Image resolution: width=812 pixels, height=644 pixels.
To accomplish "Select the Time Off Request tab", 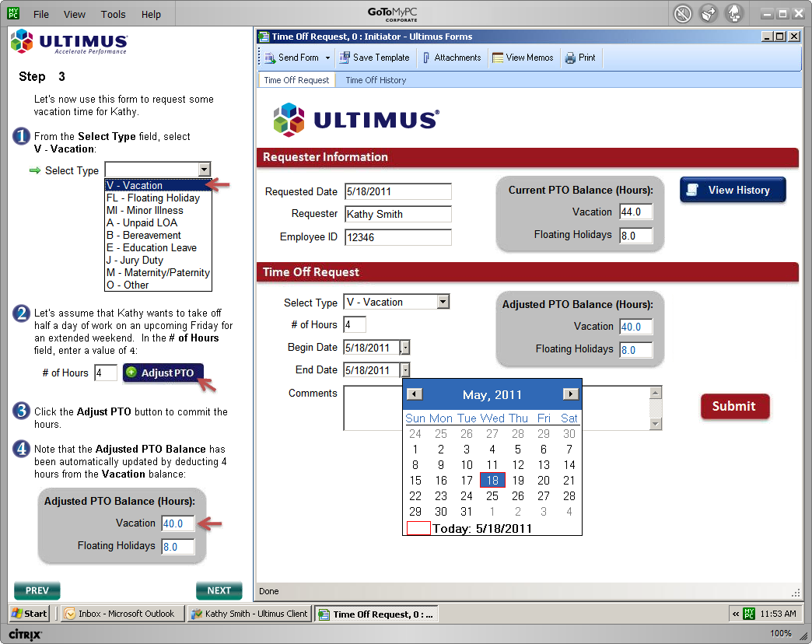I will [296, 80].
